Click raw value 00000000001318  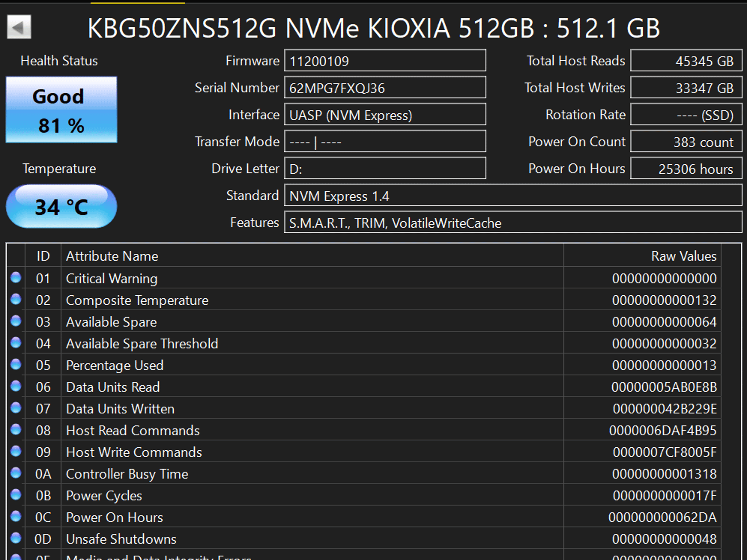664,474
